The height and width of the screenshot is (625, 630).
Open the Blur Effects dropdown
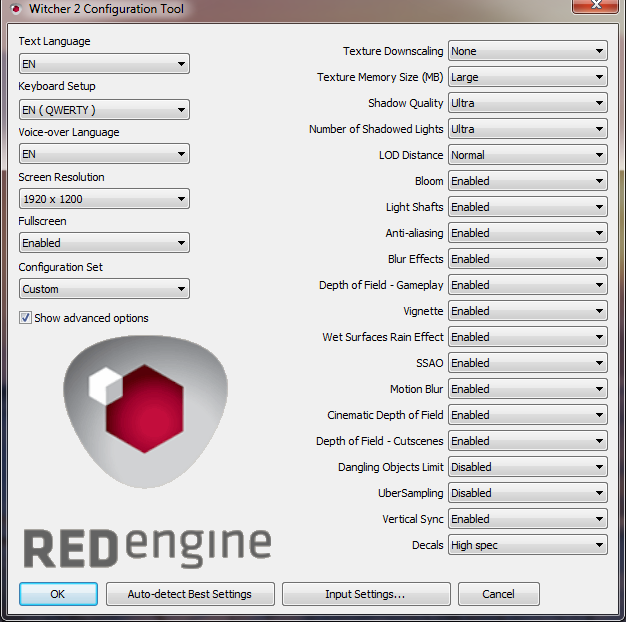528,259
